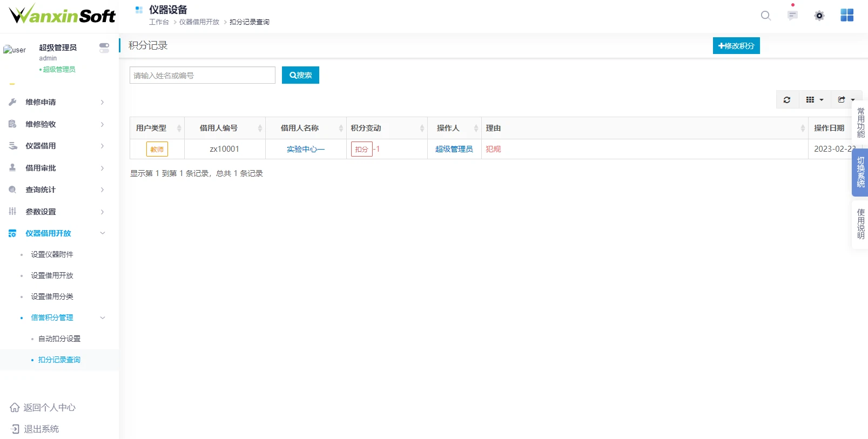The width and height of the screenshot is (868, 439).
Task: Select 设置借用分类 in the sidebar
Action: (52, 296)
